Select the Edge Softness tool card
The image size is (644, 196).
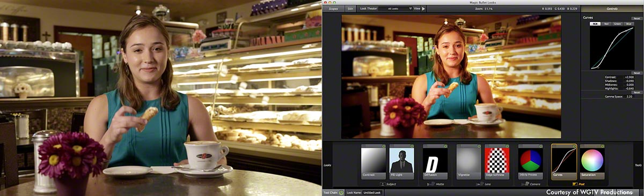pyautogui.click(x=496, y=162)
